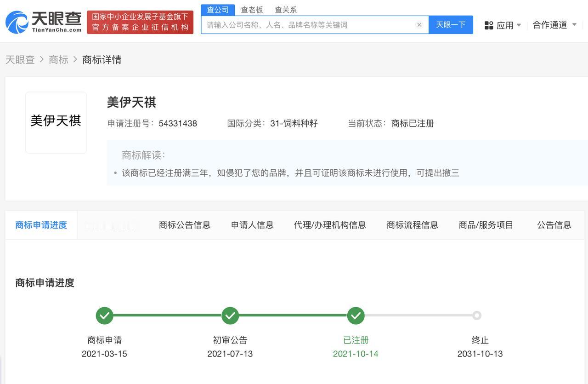Switch to 商标申请进度 tab

(x=41, y=225)
